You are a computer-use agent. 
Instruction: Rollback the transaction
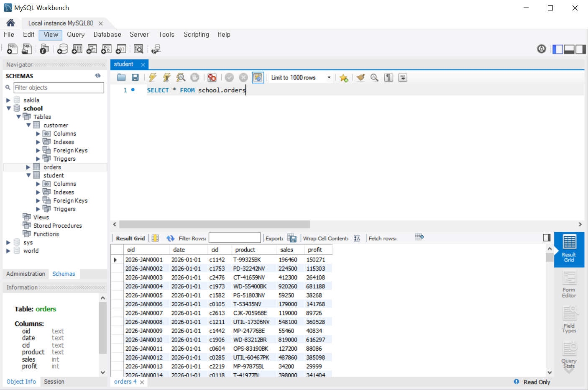(x=243, y=77)
